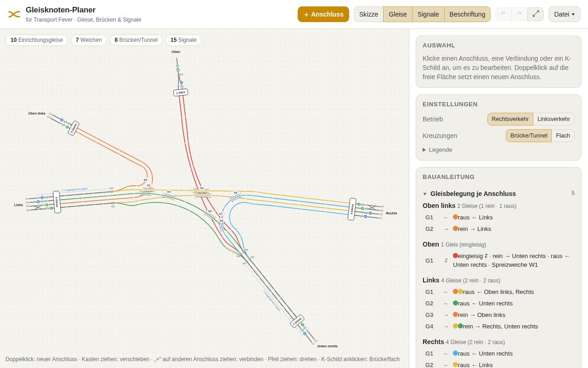The image size is (588, 368).
Task: Select the '1 Gleis' connection box at Oben
Action: (x=181, y=92)
